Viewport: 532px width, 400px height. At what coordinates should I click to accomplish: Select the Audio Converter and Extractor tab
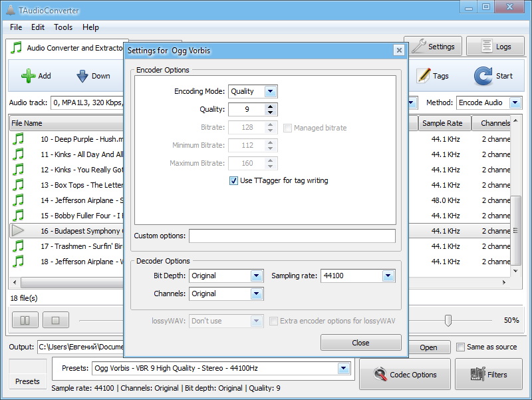pyautogui.click(x=67, y=48)
